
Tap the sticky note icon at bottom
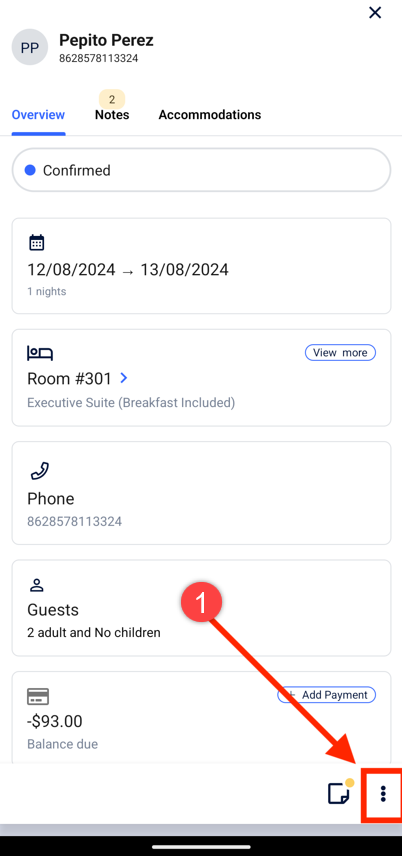[340, 792]
